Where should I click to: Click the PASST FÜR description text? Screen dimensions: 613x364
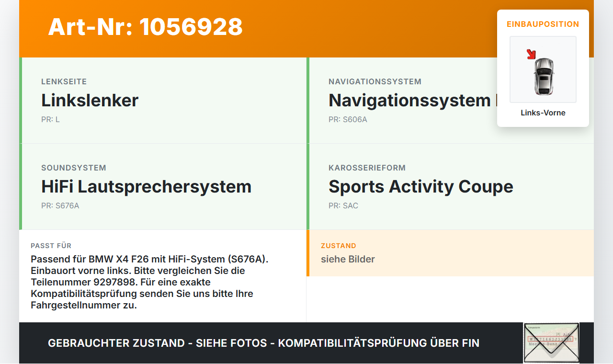[x=149, y=282]
